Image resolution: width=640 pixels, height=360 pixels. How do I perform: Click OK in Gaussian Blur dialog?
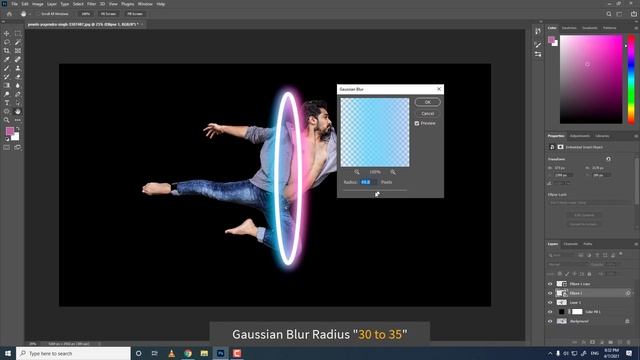coord(427,102)
